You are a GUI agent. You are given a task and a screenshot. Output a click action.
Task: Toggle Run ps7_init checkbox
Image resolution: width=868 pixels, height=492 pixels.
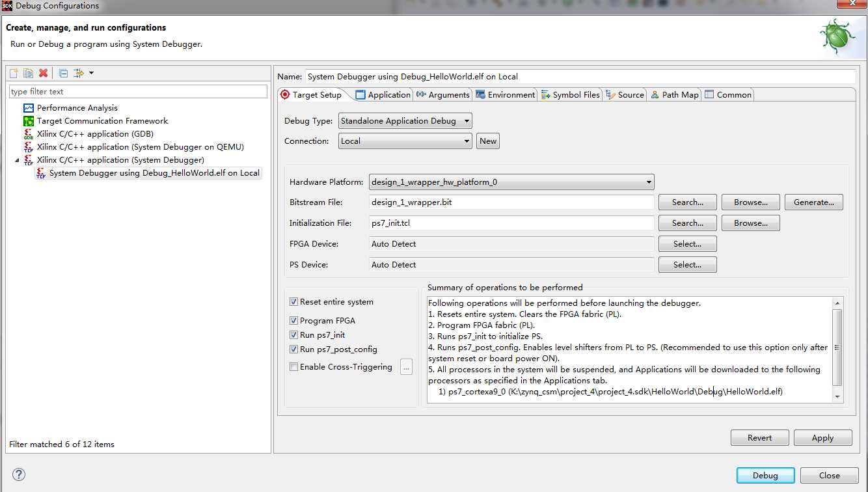pyautogui.click(x=294, y=335)
